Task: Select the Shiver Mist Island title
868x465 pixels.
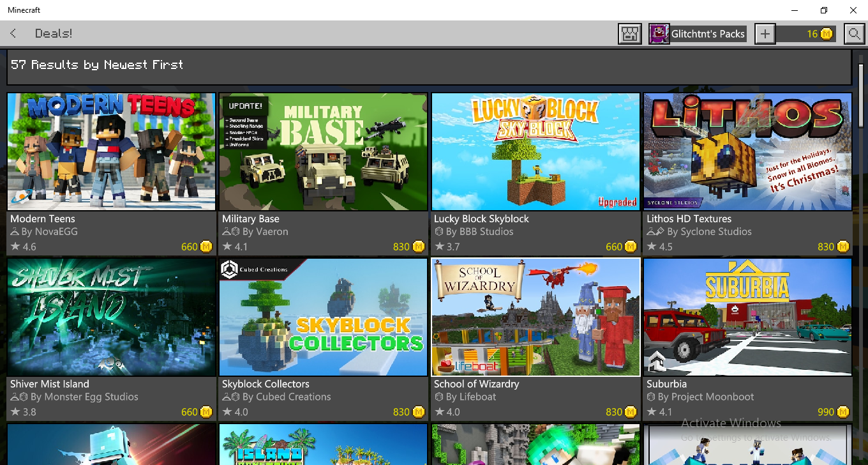Action: (x=50, y=384)
